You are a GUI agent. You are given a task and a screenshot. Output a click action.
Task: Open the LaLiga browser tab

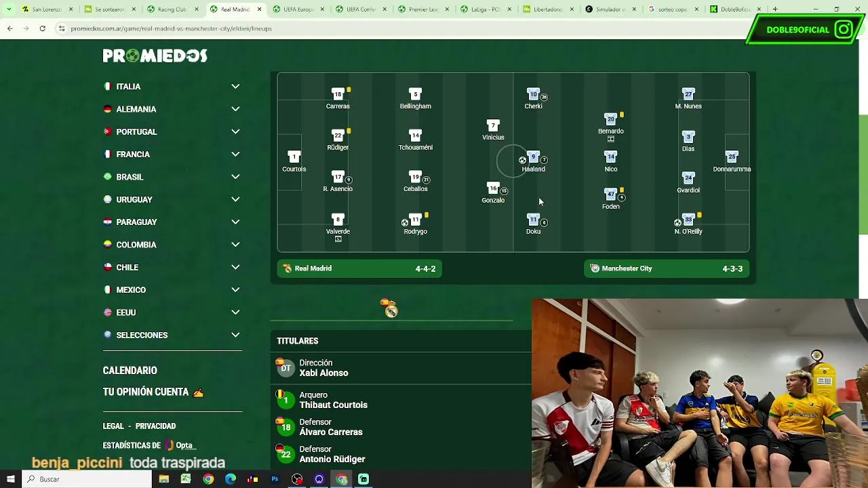[485, 9]
